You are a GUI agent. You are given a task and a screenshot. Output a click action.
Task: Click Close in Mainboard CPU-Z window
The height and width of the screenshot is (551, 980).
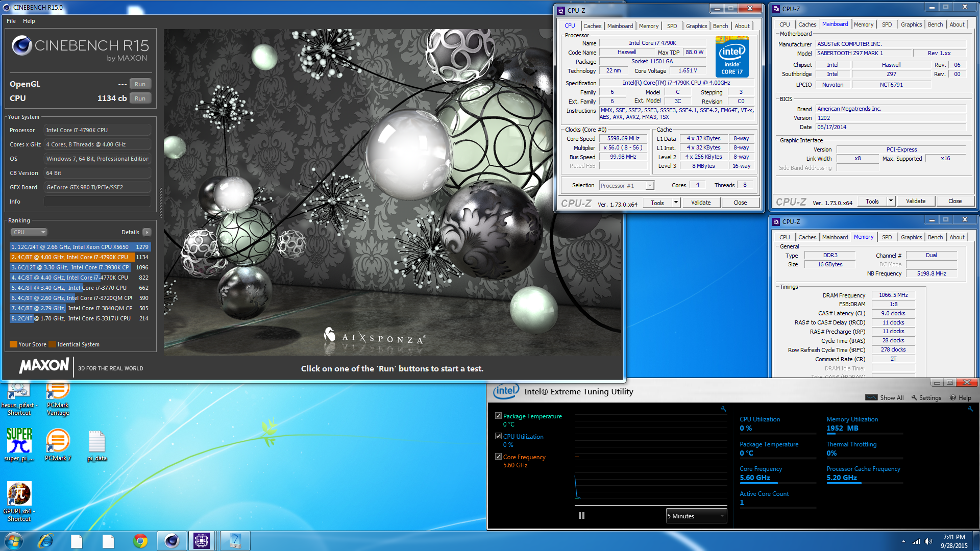pyautogui.click(x=955, y=201)
